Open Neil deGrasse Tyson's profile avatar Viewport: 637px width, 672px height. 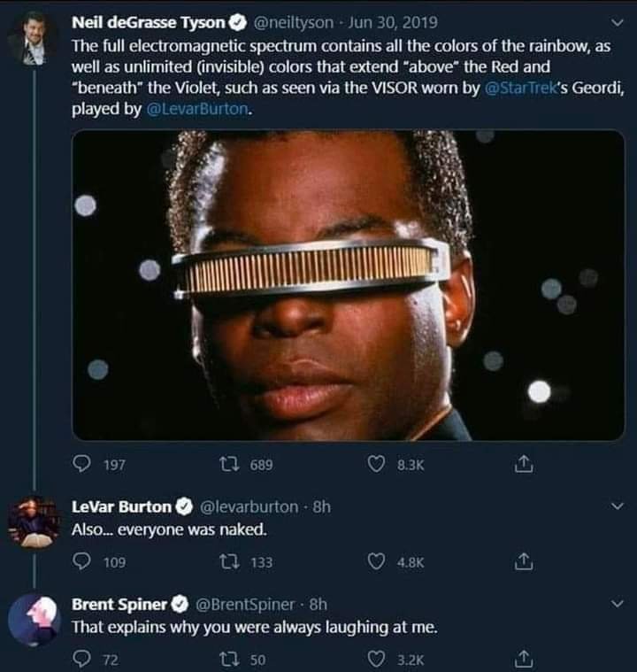[34, 39]
